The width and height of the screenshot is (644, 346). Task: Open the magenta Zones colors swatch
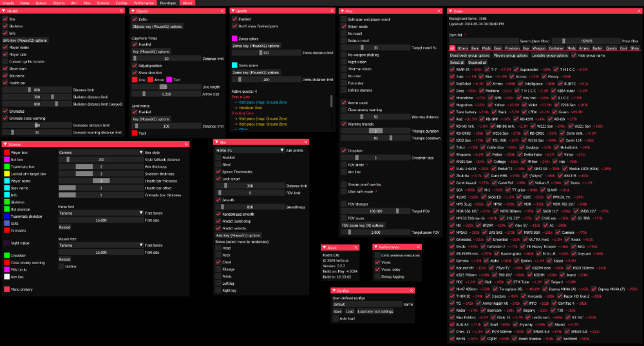234,39
